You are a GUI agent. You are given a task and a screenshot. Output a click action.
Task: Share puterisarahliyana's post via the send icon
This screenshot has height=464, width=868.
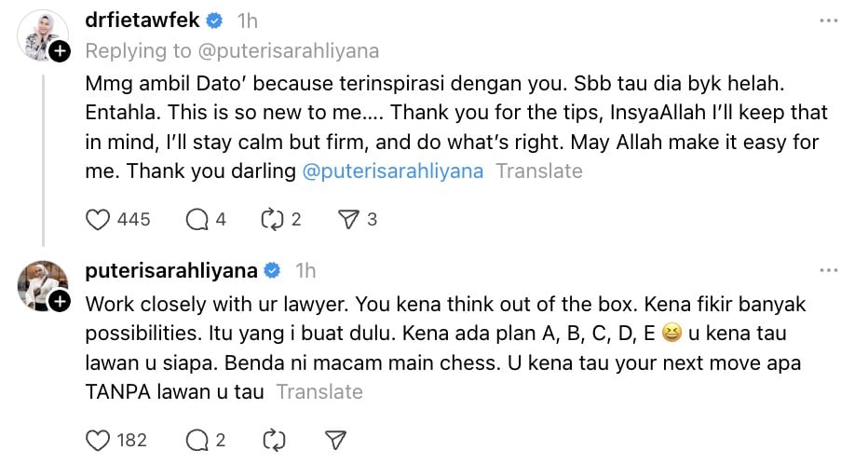(x=336, y=440)
